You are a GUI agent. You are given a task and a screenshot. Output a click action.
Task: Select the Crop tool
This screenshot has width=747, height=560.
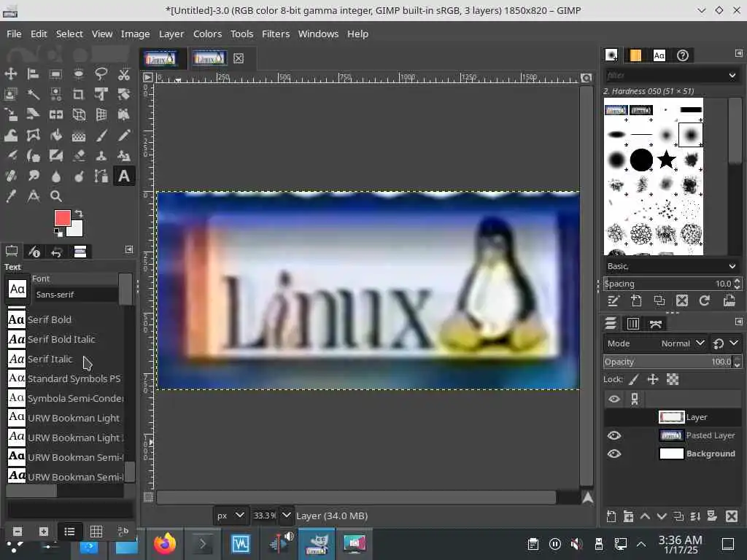pyautogui.click(x=79, y=94)
